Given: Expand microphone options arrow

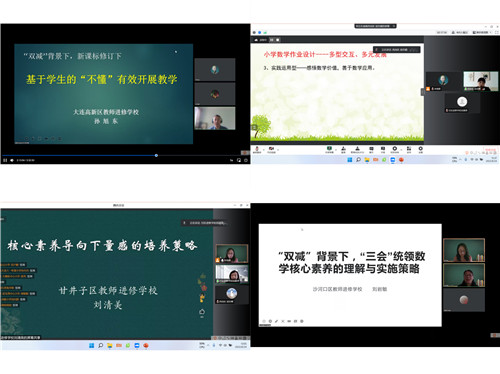Looking at the screenshot, I should tap(263, 150).
